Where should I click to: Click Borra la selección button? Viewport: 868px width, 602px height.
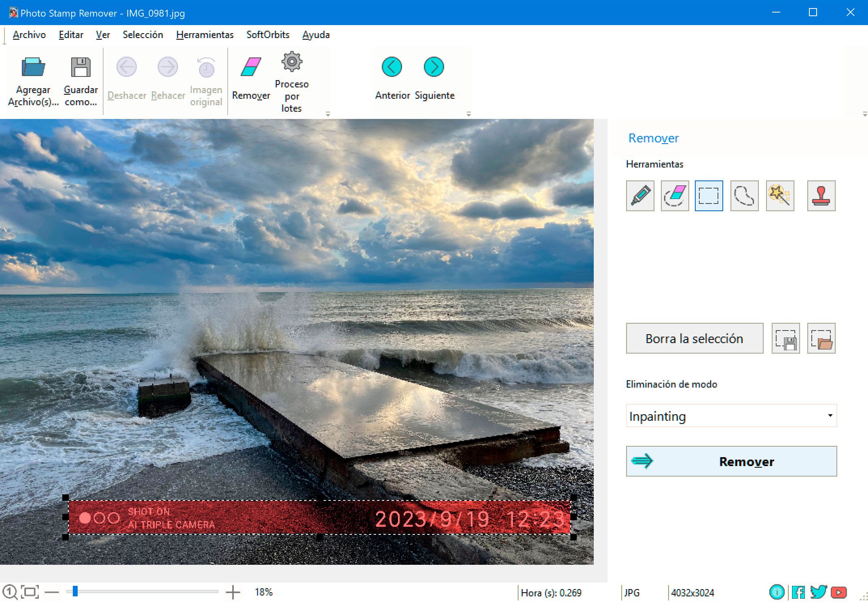click(x=694, y=338)
